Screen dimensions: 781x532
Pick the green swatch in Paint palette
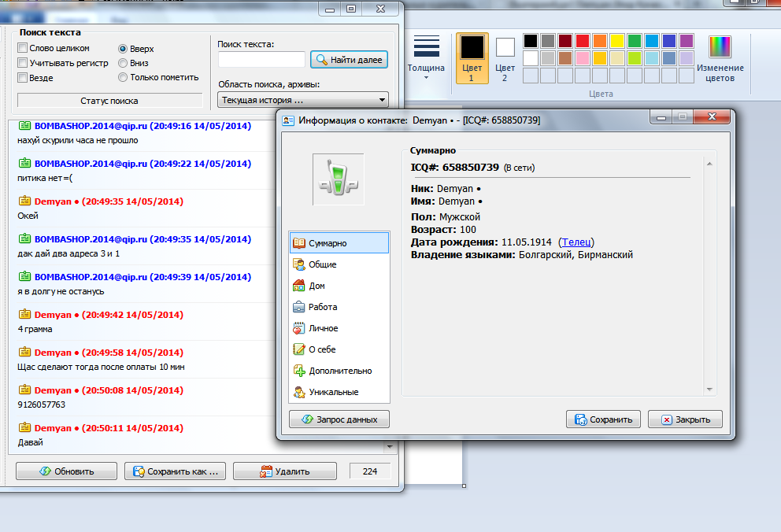click(x=635, y=41)
